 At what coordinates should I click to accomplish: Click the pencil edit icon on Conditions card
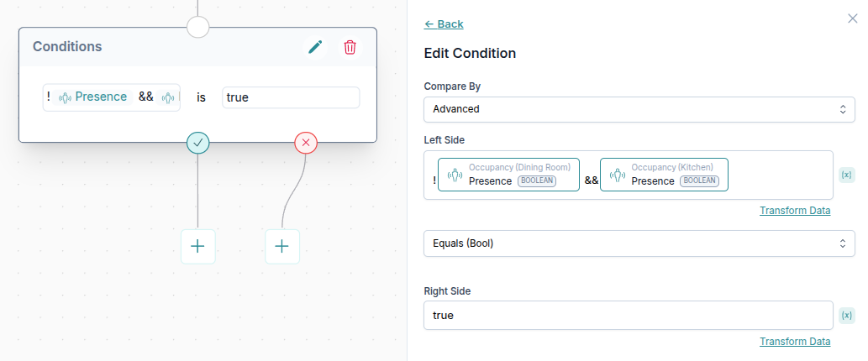(315, 47)
